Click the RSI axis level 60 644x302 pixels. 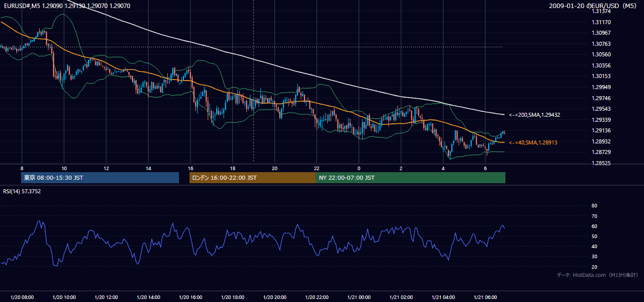594,226
